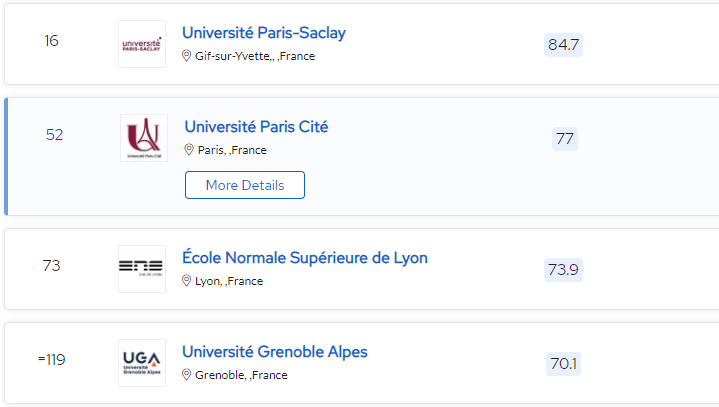Click the location pin beside Lyon, France
The height and width of the screenshot is (407, 719).
click(187, 281)
